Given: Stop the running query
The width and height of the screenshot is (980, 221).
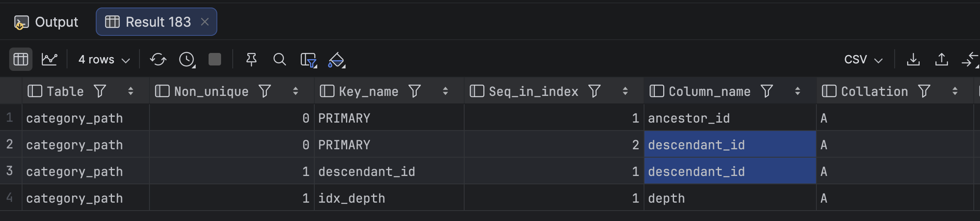Looking at the screenshot, I should click(x=215, y=59).
